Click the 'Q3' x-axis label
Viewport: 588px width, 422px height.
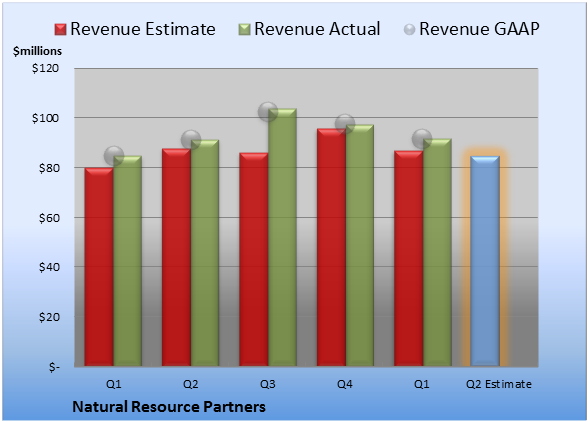tap(268, 384)
